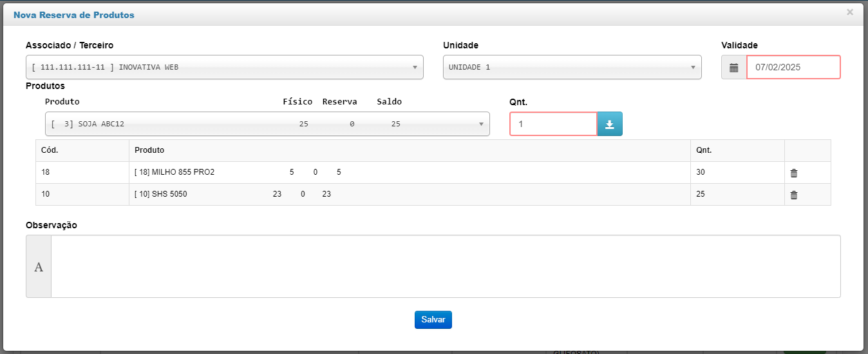Click inside the Observação text area

coord(446,266)
